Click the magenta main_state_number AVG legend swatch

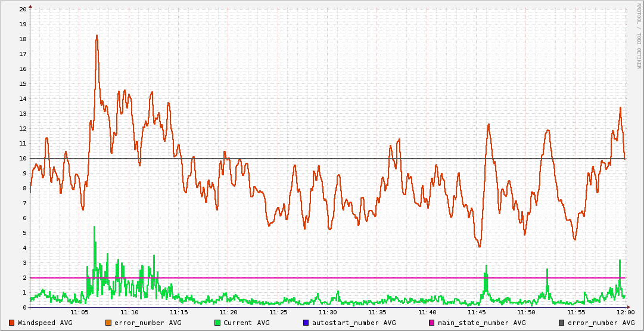click(432, 323)
